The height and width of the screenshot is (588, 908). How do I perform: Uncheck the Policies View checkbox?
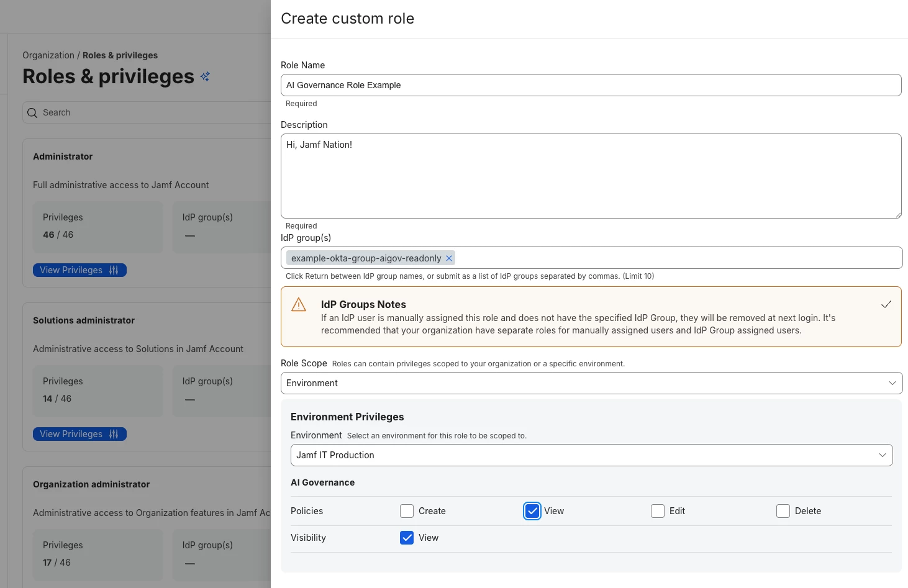(532, 511)
